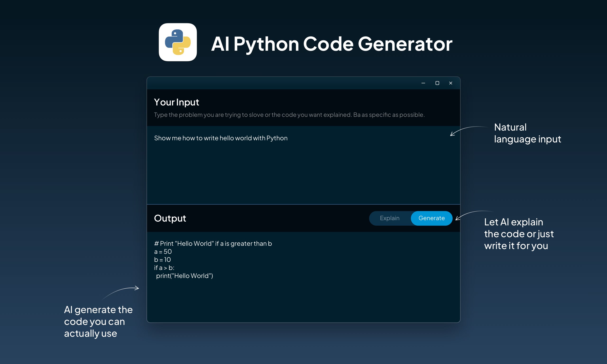Click the 'AI Python Code Generator' title
This screenshot has height=364, width=607.
pos(332,44)
